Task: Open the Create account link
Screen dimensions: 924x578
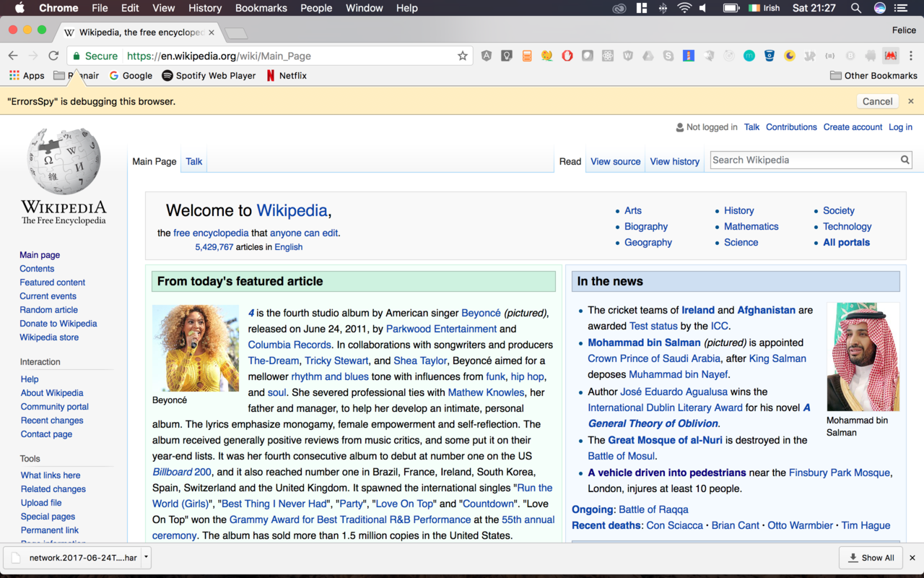Action: (x=853, y=126)
